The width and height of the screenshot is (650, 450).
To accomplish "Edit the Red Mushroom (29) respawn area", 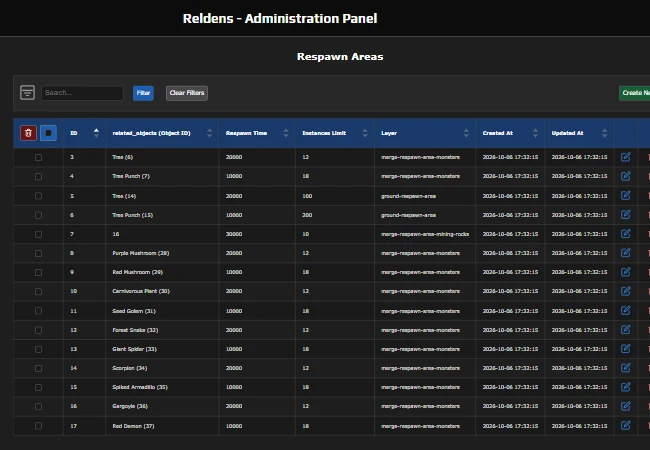I will point(626,272).
